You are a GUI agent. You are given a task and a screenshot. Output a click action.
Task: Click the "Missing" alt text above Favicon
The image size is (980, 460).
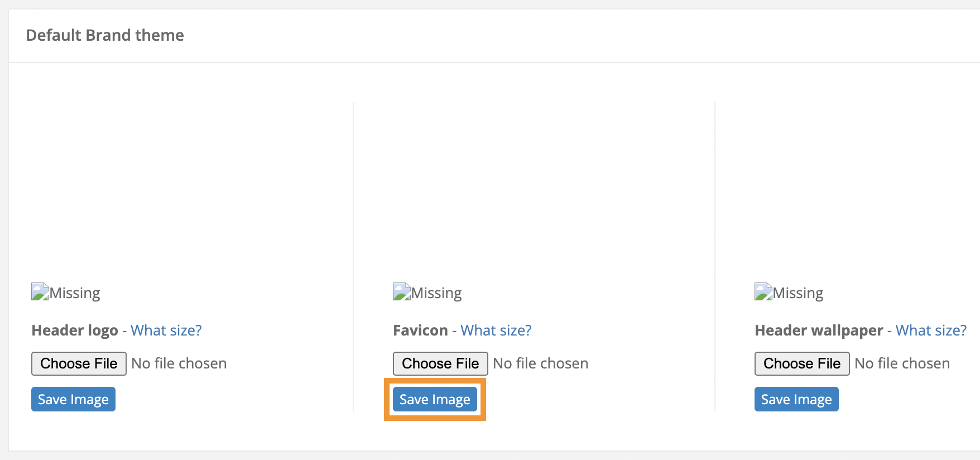[436, 293]
